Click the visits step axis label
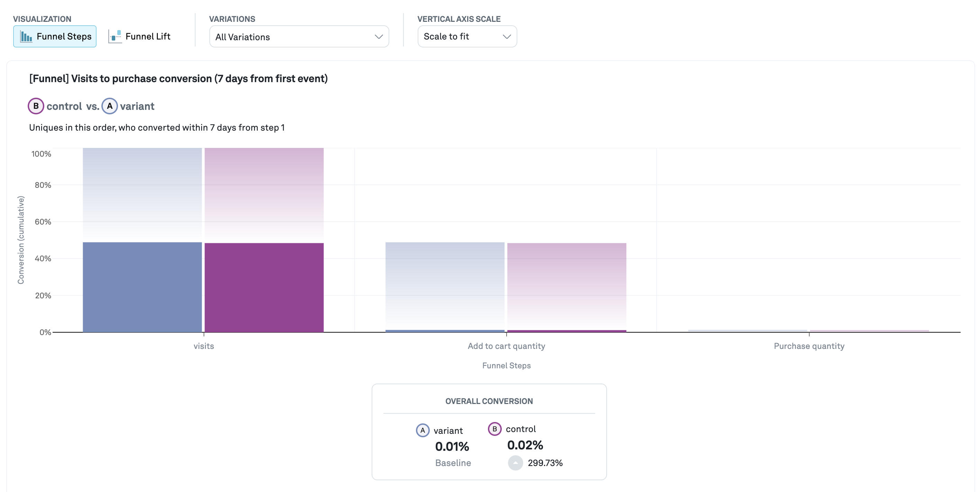 pos(203,346)
